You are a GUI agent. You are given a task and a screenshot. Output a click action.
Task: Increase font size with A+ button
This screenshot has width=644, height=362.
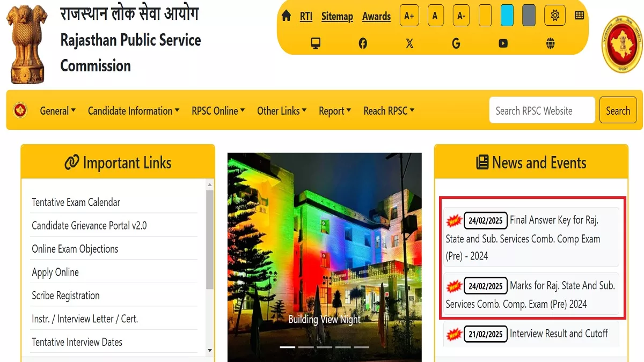[x=409, y=16]
